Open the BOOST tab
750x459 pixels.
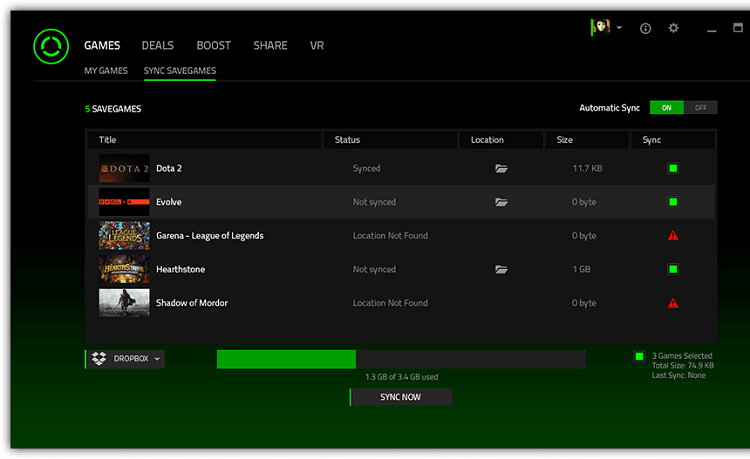pos(213,45)
